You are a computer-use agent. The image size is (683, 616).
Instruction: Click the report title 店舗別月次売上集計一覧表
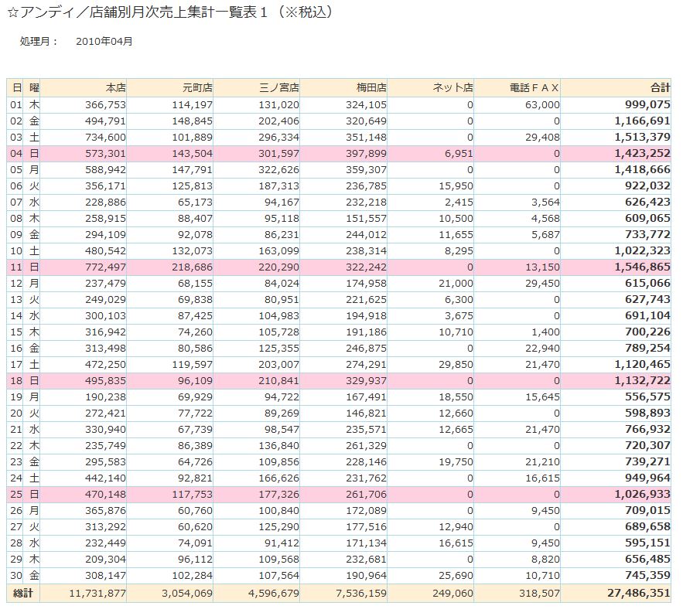[170, 13]
